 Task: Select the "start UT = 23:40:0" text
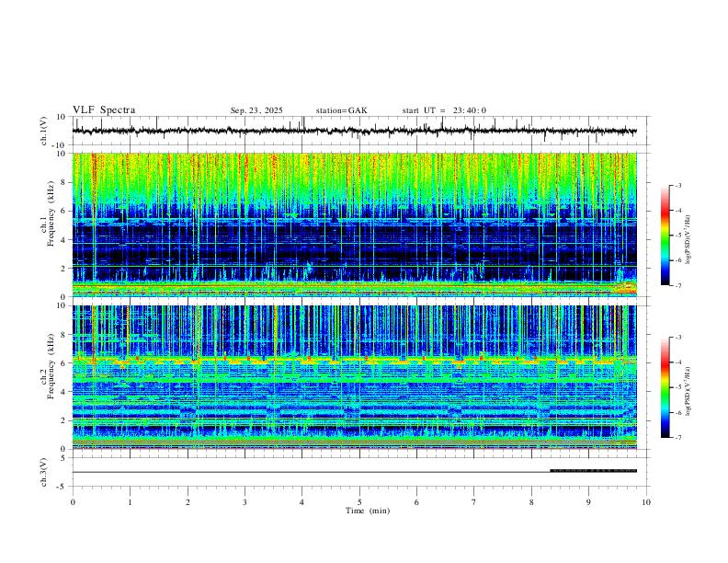444,110
